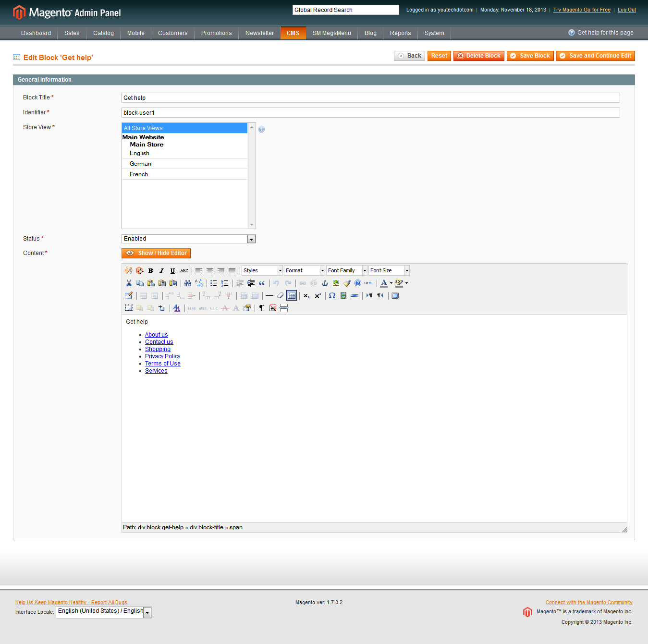Open the HTML source editor icon
Image resolution: width=648 pixels, height=644 pixels.
369,283
